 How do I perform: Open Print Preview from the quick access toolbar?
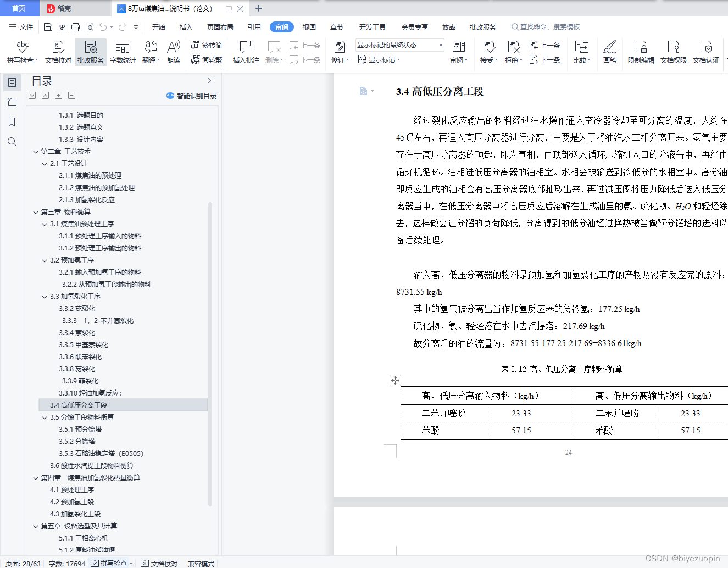(89, 27)
